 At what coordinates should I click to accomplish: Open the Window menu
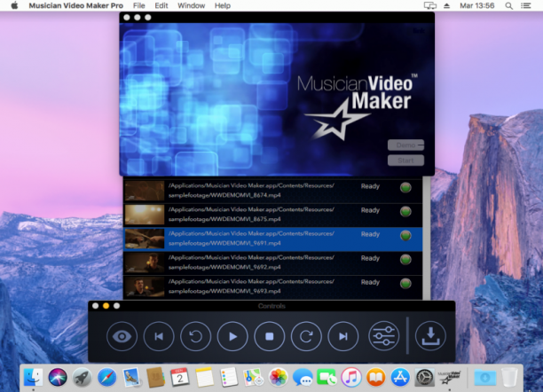191,5
